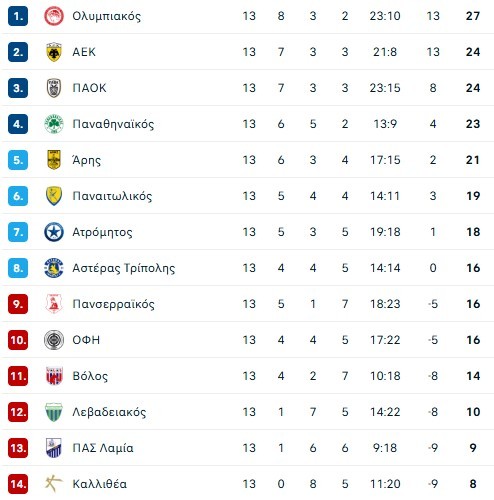Select the rank 5 light-blue badge
This screenshot has width=494, height=500.
[18, 160]
